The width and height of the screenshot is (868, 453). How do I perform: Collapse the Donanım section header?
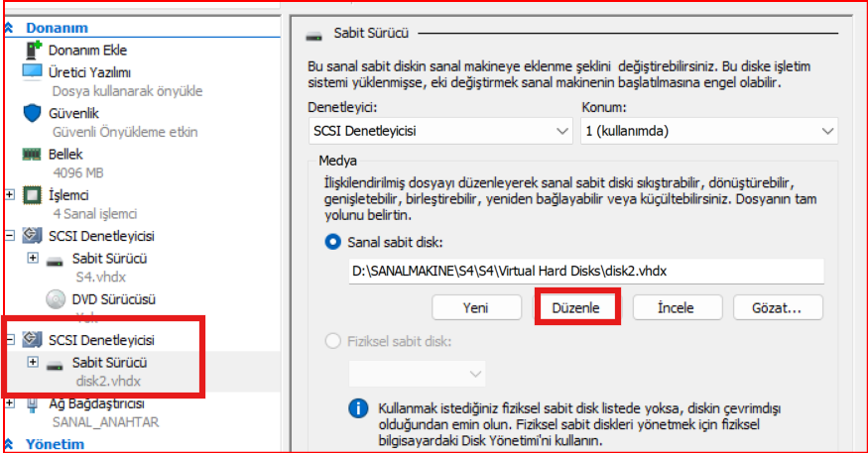click(10, 29)
